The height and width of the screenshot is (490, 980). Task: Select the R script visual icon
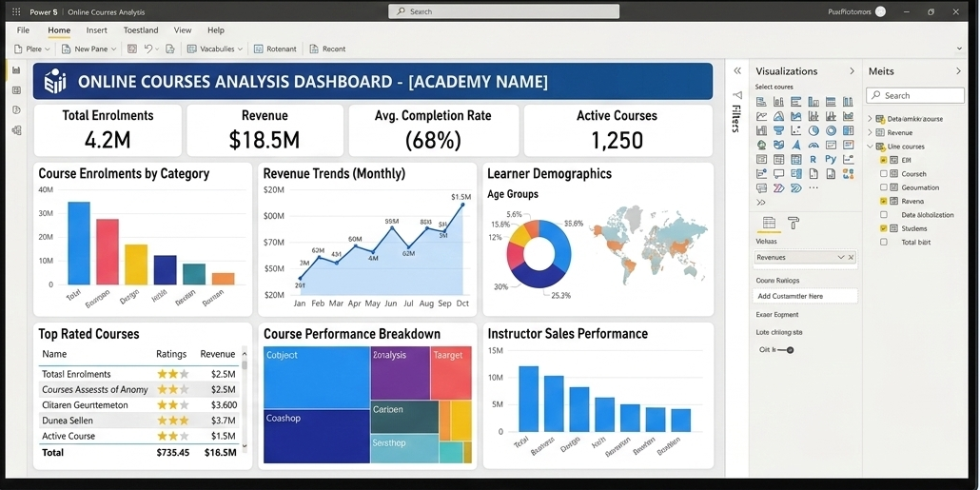(x=813, y=160)
